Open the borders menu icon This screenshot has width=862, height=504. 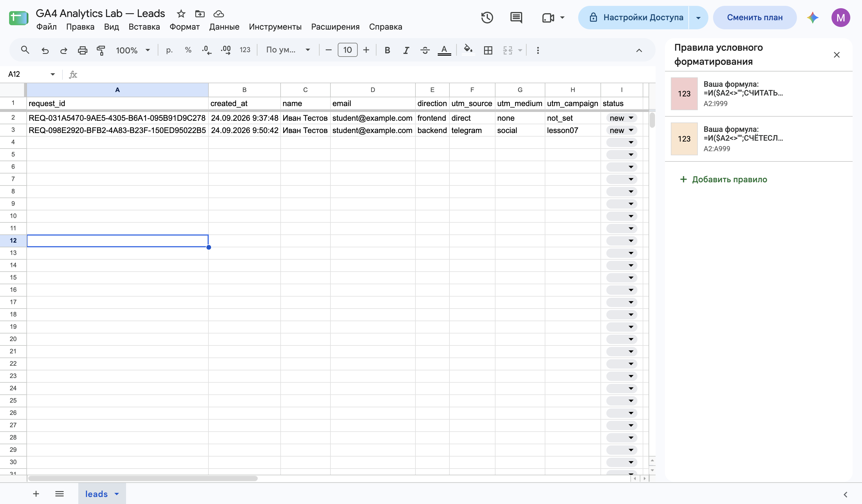[x=488, y=50]
